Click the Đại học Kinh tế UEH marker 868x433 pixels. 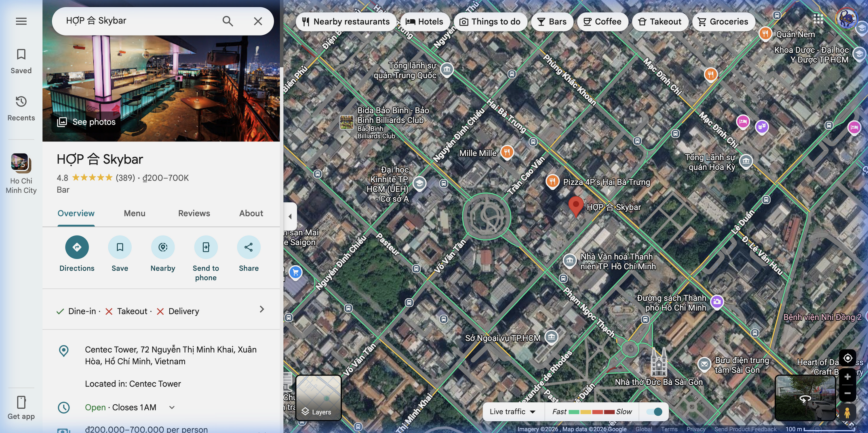pyautogui.click(x=419, y=184)
